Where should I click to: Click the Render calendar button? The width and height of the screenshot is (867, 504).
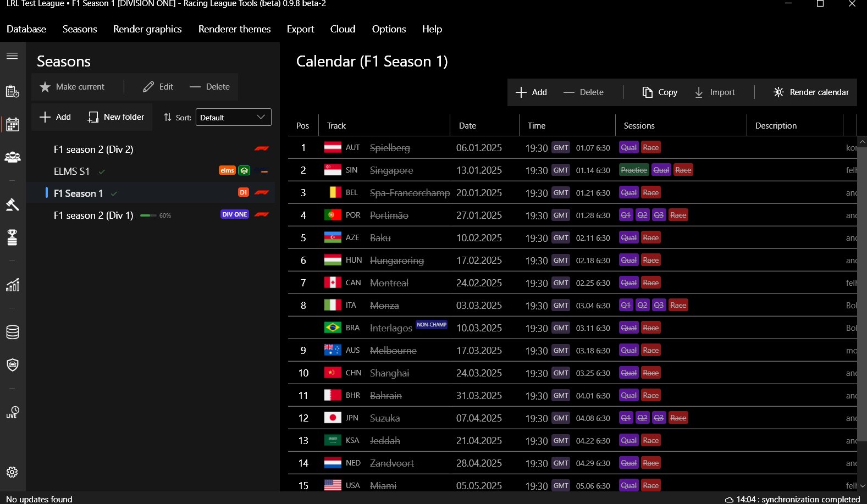click(811, 92)
